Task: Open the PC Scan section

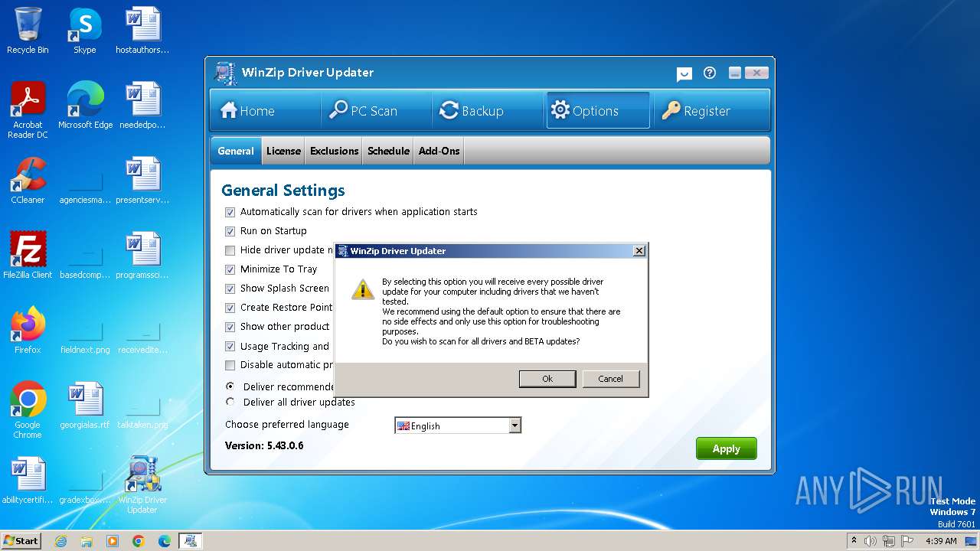Action: pos(364,111)
